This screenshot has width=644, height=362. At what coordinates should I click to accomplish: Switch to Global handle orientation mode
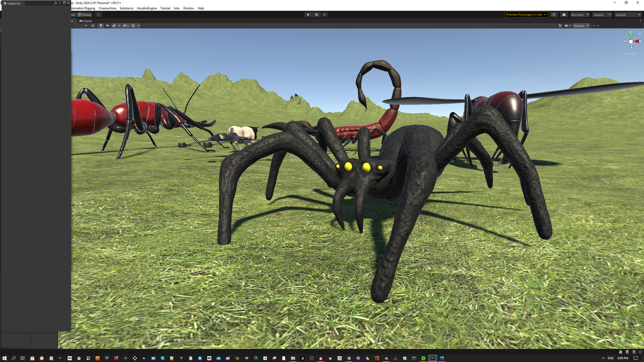(x=84, y=14)
